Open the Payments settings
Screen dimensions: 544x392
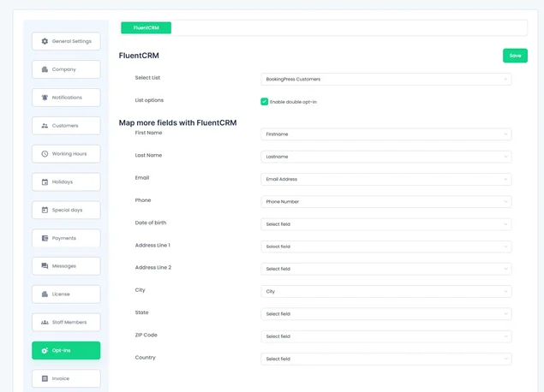click(66, 238)
